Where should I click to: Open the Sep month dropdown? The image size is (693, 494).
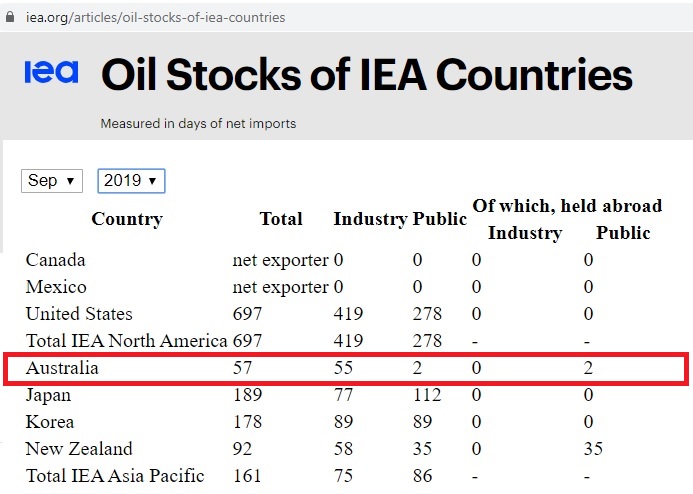click(x=52, y=181)
